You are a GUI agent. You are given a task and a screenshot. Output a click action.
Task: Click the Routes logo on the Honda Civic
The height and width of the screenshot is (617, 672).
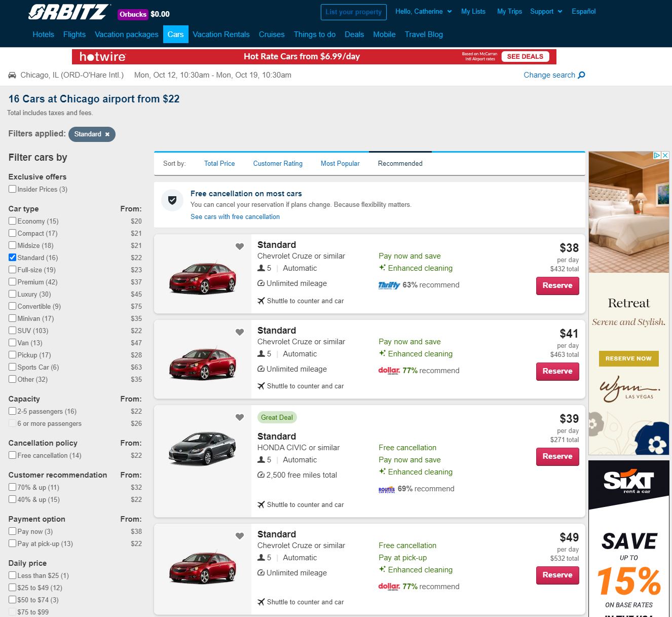click(x=386, y=489)
